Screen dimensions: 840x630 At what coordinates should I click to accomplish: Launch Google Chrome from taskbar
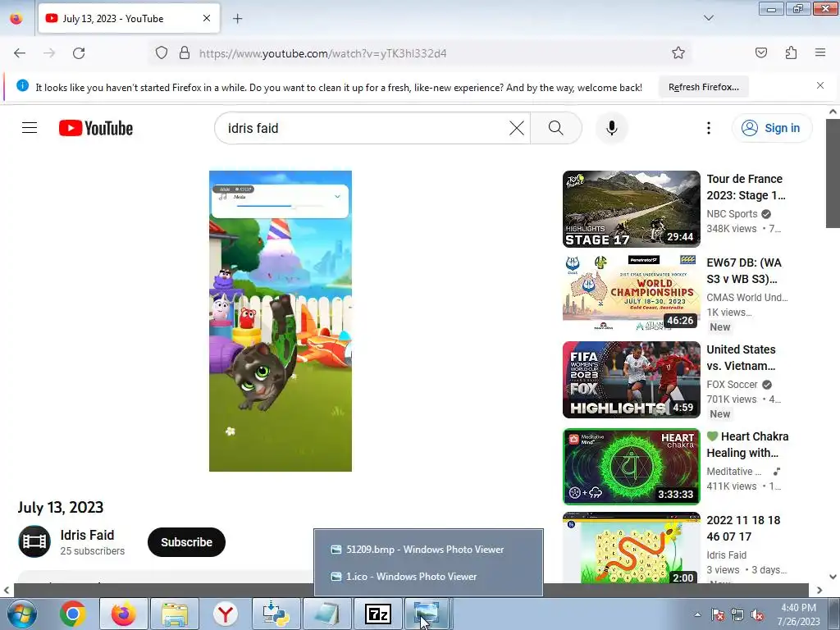click(x=73, y=614)
